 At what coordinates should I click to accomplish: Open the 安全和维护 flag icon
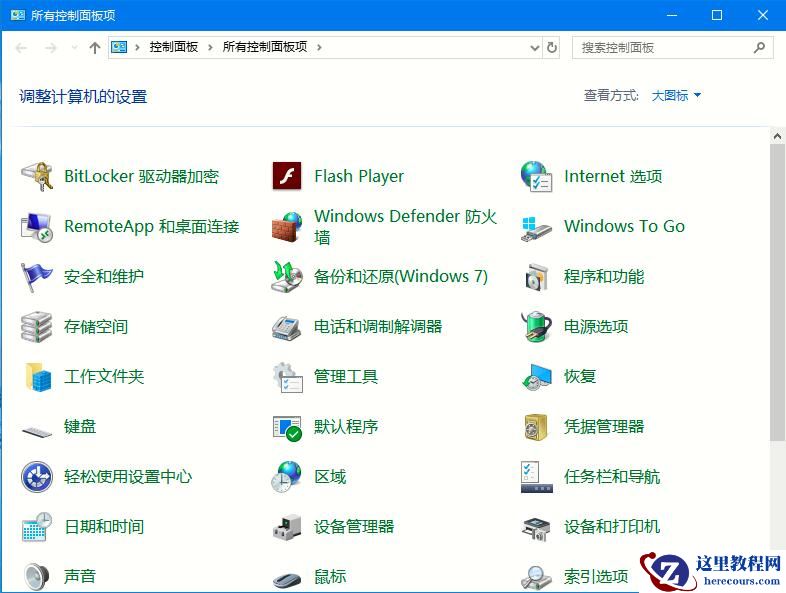37,277
